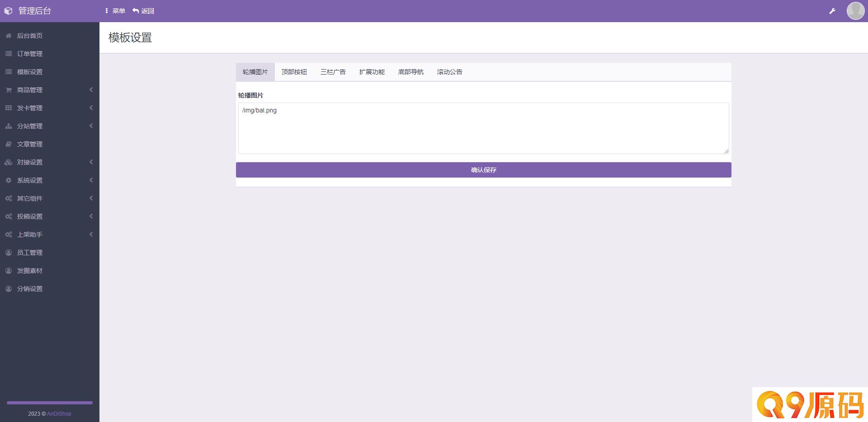Toggle the 菜单 sidebar button
Screen dimensions: 868x422
[x=115, y=11]
